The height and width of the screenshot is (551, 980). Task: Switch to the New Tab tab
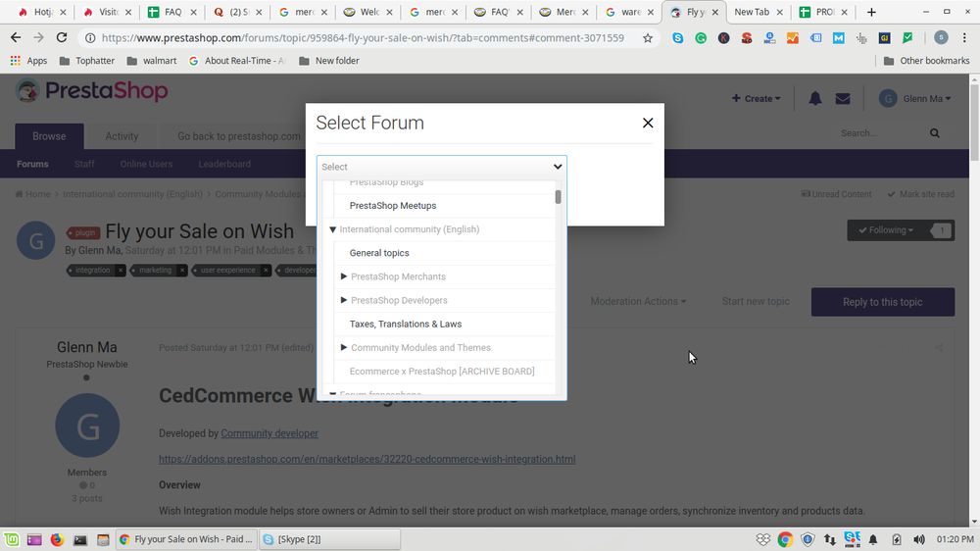(x=752, y=12)
